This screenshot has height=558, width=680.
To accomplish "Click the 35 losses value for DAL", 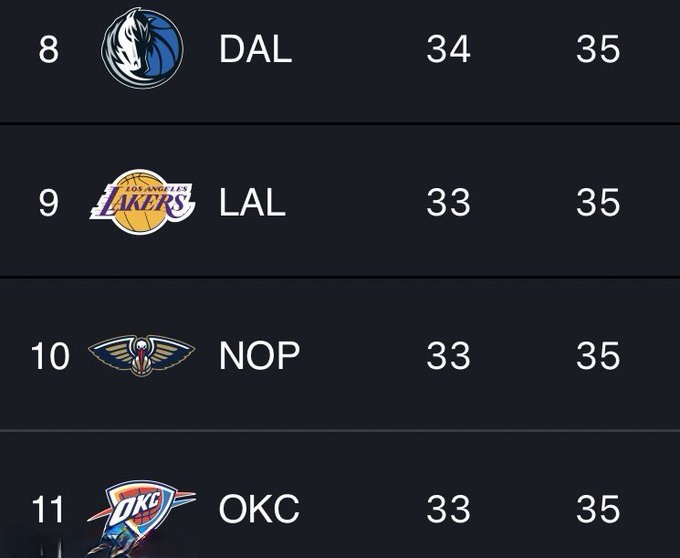I will point(598,49).
